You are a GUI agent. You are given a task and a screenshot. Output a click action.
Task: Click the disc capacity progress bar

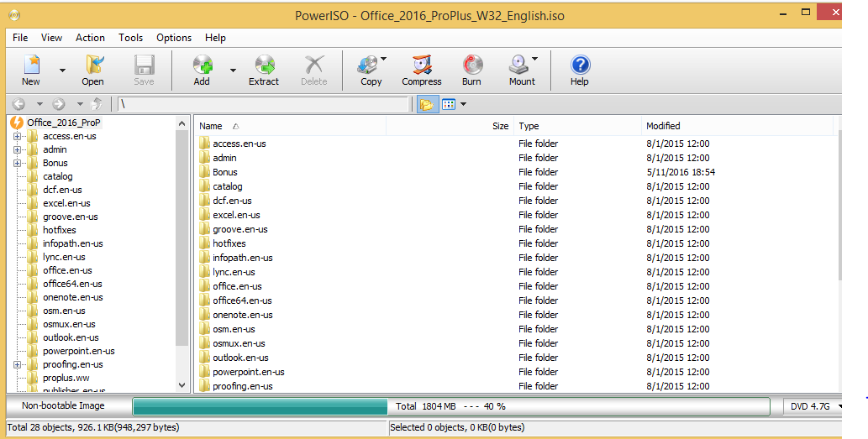pyautogui.click(x=451, y=406)
